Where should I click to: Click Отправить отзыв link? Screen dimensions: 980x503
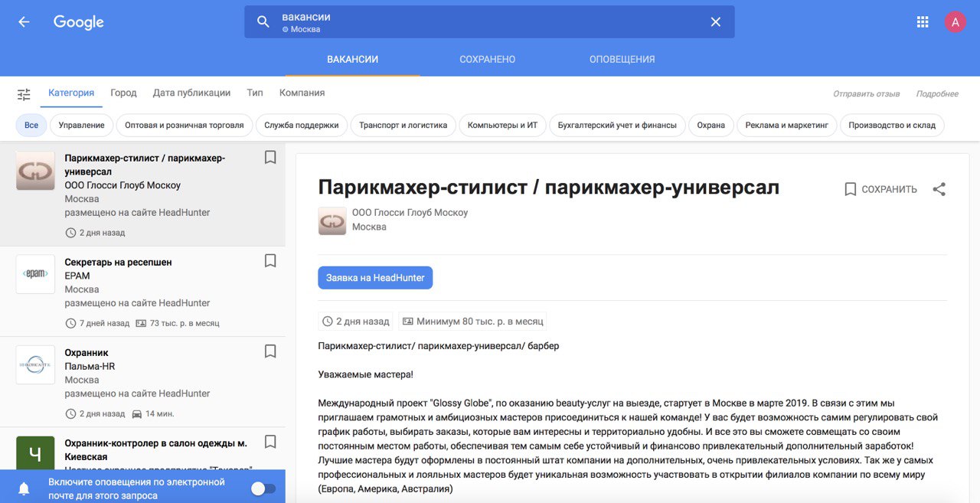pyautogui.click(x=867, y=93)
